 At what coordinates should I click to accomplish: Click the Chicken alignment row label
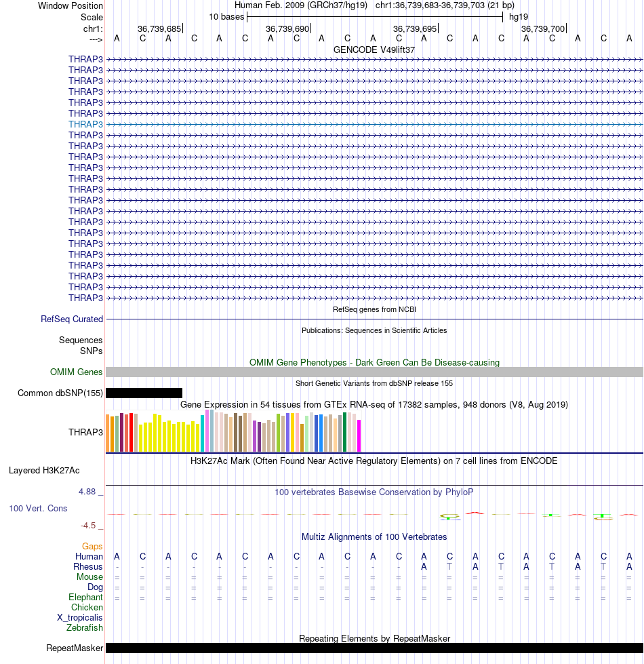pyautogui.click(x=87, y=607)
